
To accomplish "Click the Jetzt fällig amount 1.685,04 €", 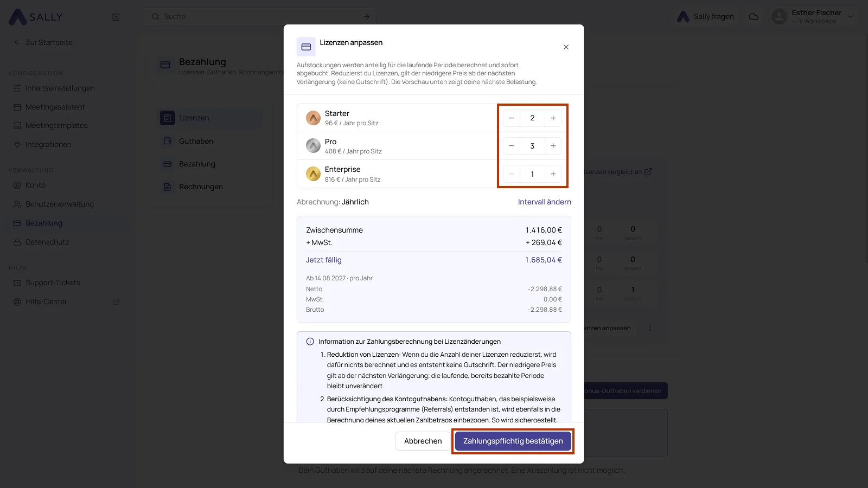I will [544, 260].
